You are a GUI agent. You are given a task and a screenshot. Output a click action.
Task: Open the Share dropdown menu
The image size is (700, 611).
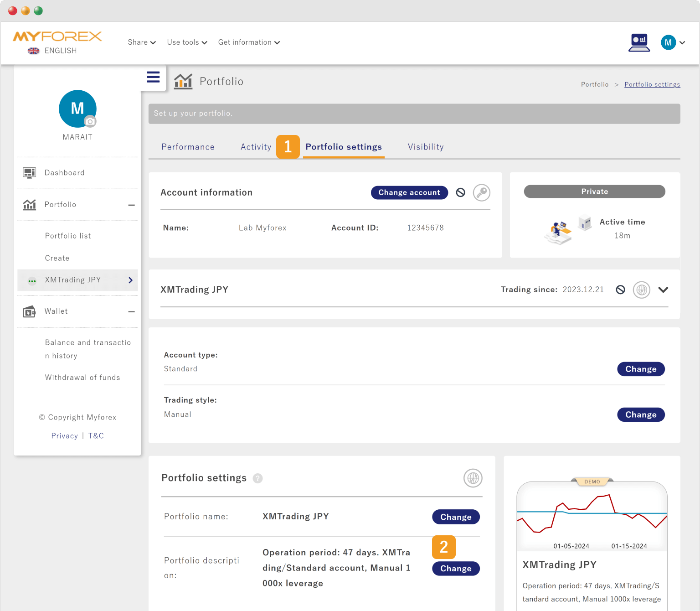(x=142, y=42)
